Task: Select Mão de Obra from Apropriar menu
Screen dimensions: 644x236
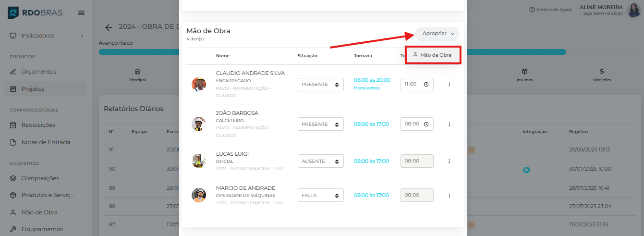Action: [x=433, y=55]
